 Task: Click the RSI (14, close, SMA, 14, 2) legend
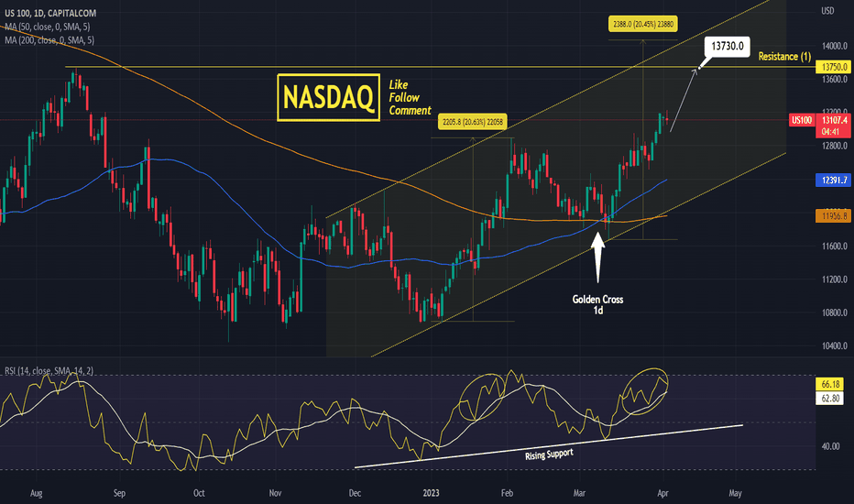pos(49,371)
